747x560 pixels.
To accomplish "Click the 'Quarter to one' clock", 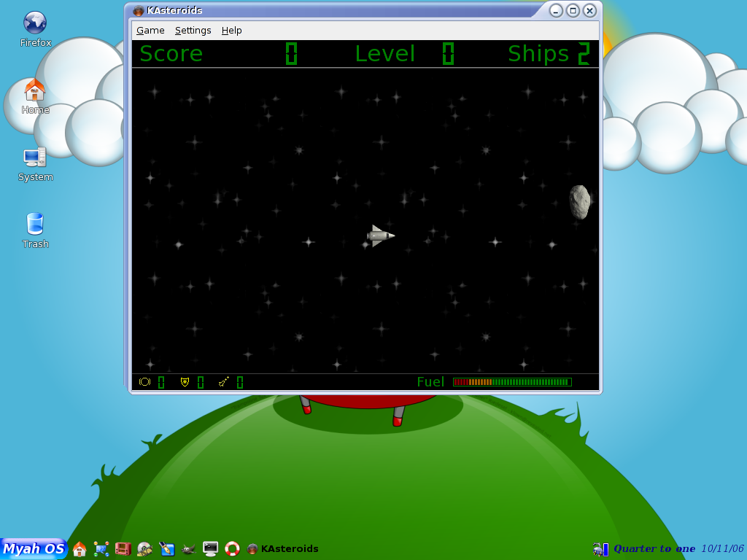I will [654, 548].
